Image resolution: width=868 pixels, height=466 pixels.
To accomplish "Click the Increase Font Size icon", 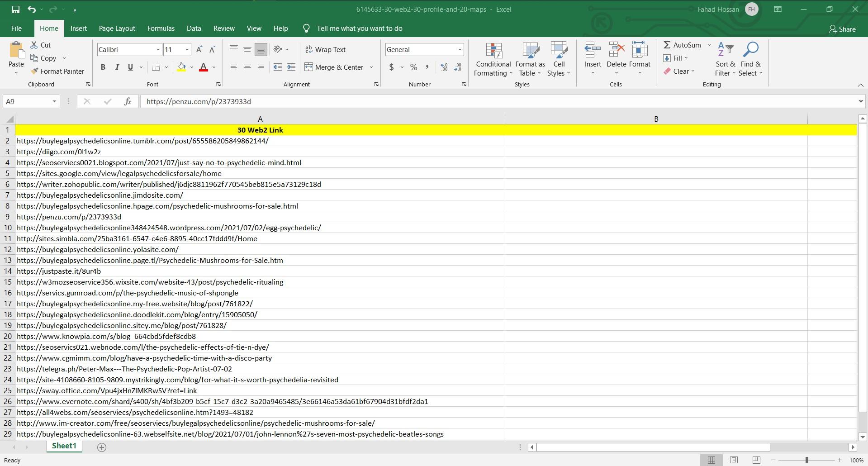I will [x=199, y=50].
